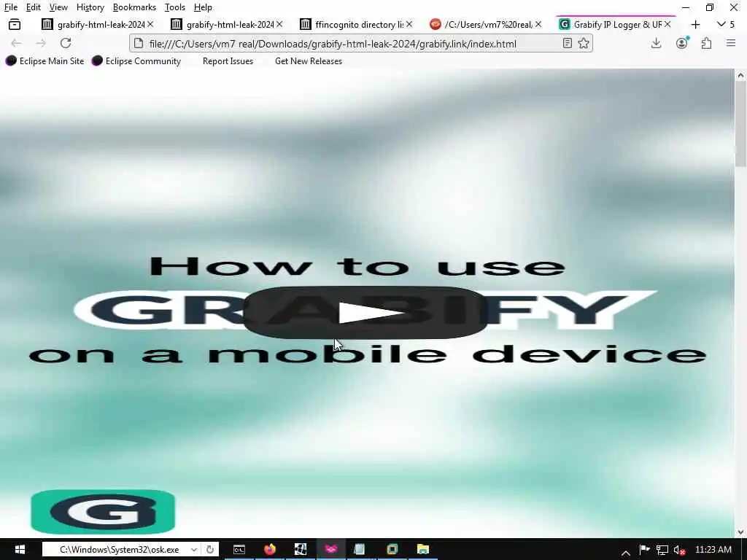Open File Explorer from taskbar
This screenshot has height=560, width=747.
tap(422, 550)
